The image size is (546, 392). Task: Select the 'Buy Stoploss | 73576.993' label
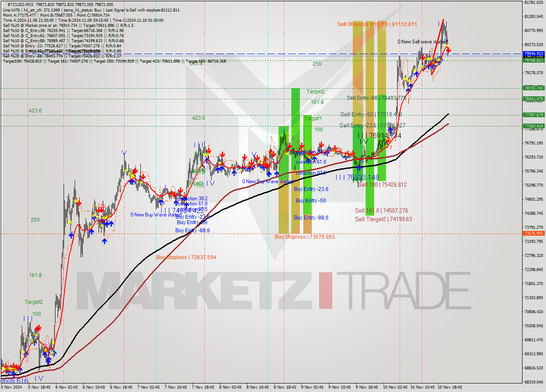point(305,236)
